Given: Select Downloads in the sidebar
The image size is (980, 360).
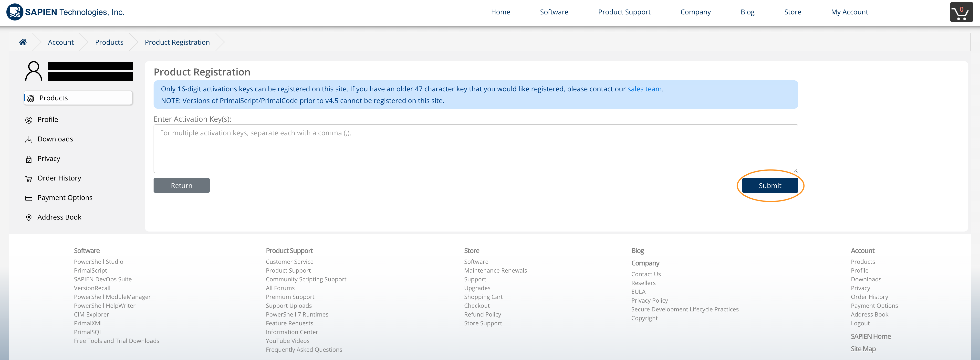Looking at the screenshot, I should pos(55,139).
